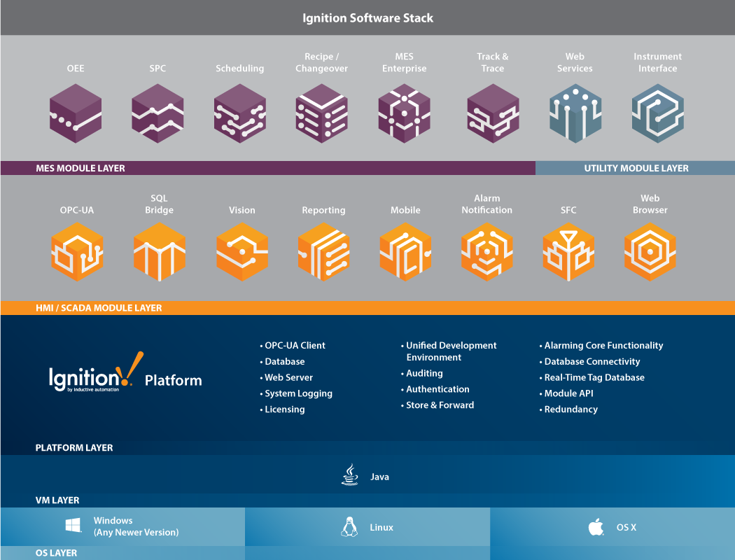The height and width of the screenshot is (560, 735).
Task: Click the SQL Bridge module icon
Action: coord(160,252)
